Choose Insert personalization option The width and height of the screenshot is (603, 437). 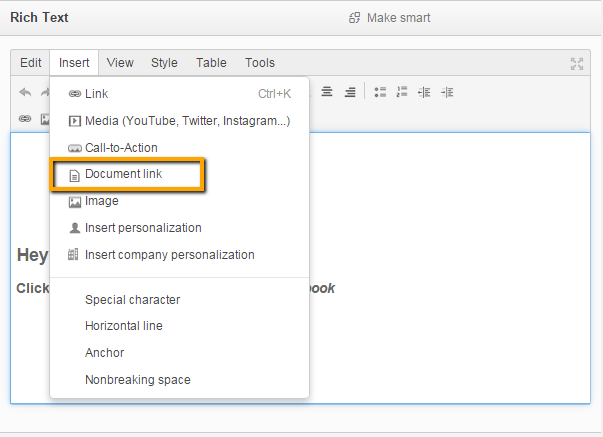pyautogui.click(x=143, y=228)
